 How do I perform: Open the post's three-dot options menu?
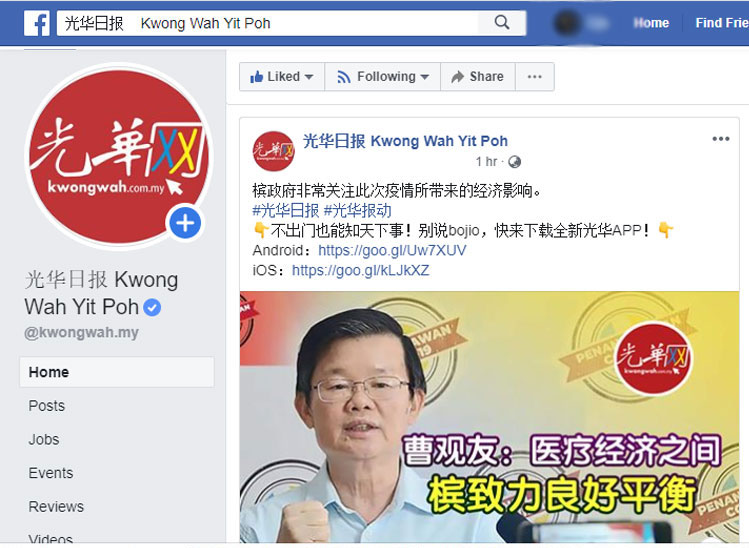pos(720,139)
